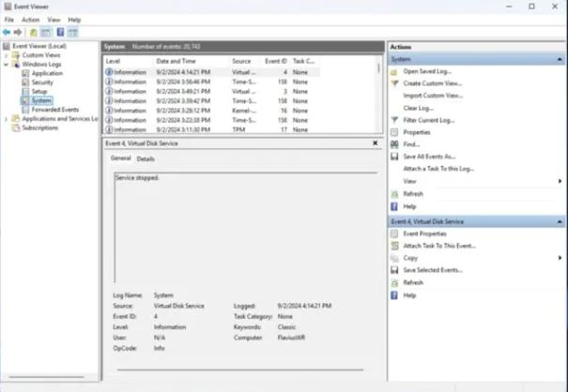Expand the Custom Views tree node
The image size is (568, 392).
5,55
